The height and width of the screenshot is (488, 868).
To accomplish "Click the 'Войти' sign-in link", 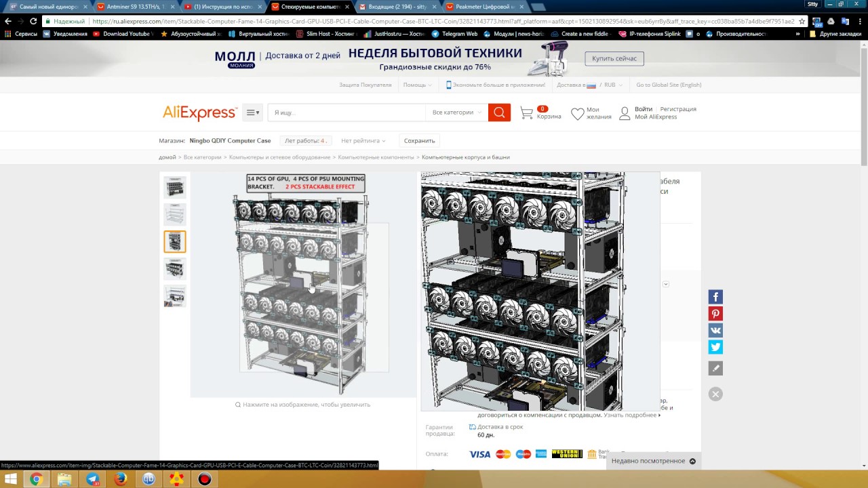I will (644, 109).
